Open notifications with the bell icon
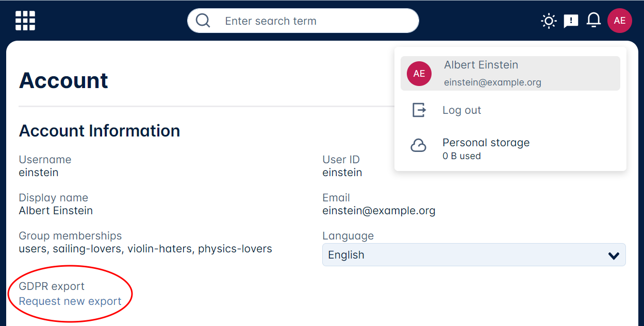644x326 pixels. pyautogui.click(x=593, y=20)
